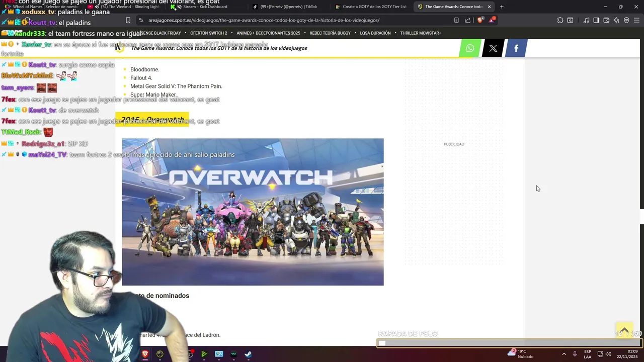Open site settings icon beside URL

point(141,20)
